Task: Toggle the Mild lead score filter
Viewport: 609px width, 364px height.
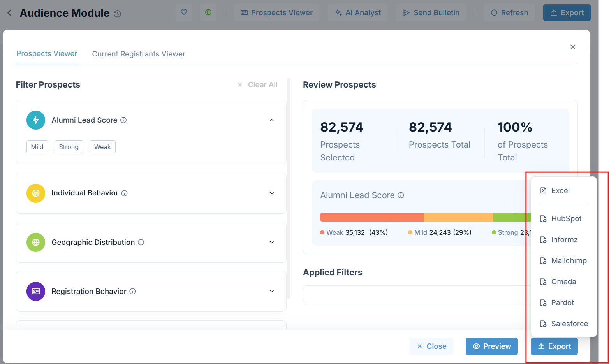Action: [x=37, y=147]
